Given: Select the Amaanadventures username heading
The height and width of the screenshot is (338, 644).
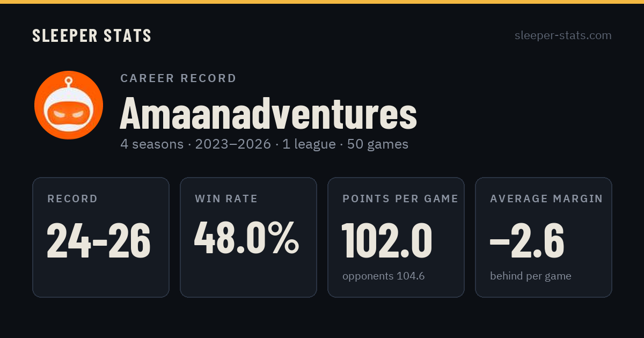Looking at the screenshot, I should [x=268, y=113].
